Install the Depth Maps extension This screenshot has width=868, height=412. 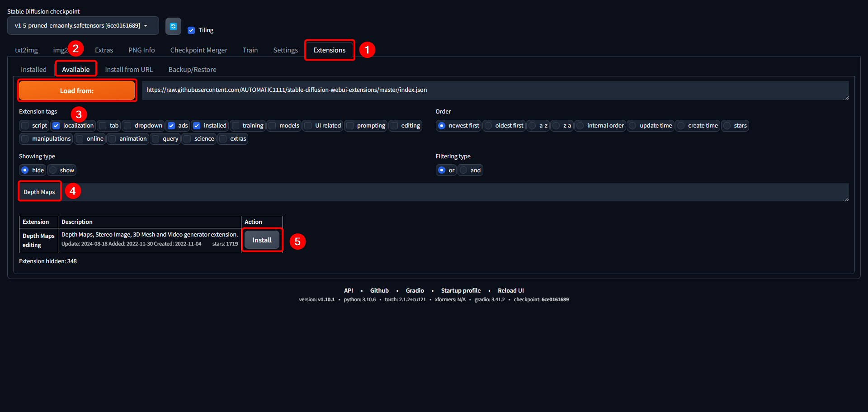tap(262, 240)
